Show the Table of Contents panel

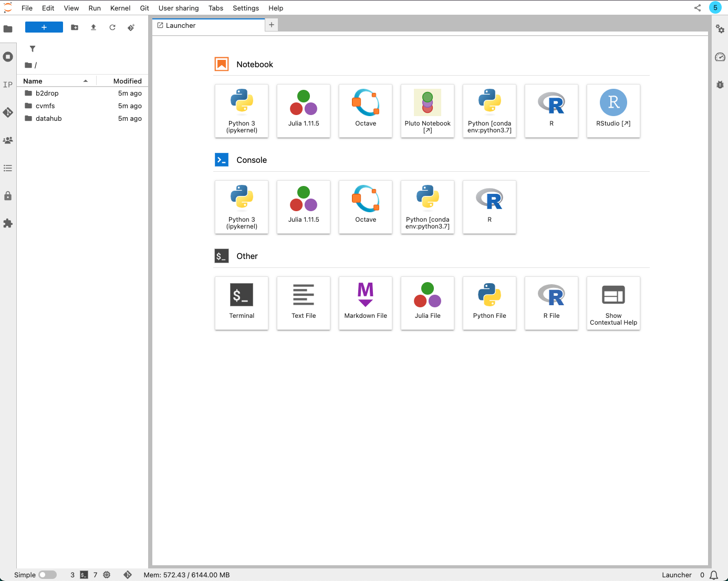8,168
